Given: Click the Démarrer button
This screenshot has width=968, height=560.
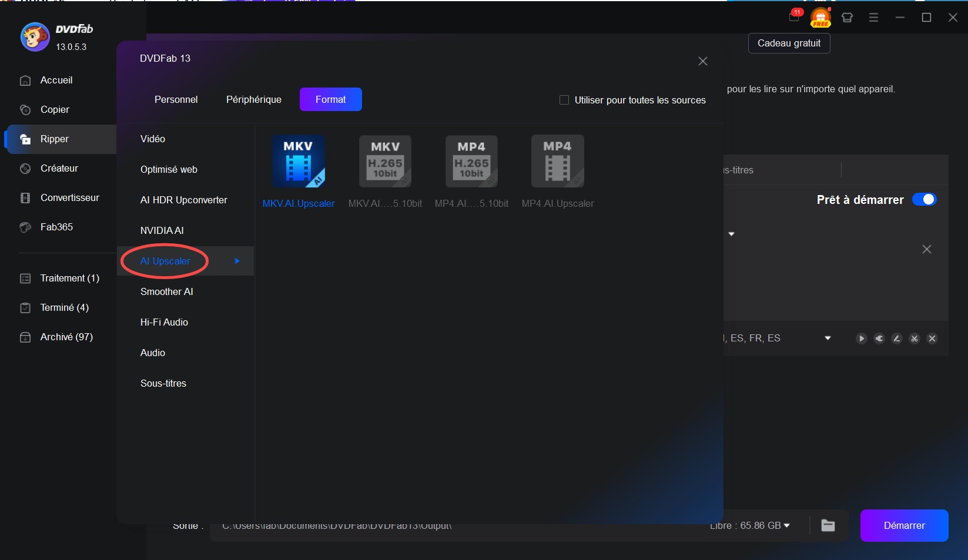Looking at the screenshot, I should [904, 525].
